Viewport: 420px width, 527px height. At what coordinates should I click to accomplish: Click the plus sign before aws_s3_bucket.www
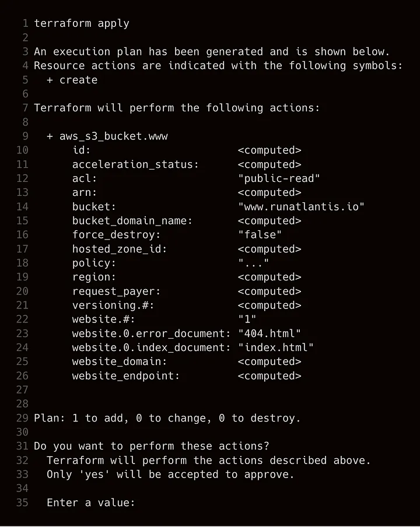[50, 136]
